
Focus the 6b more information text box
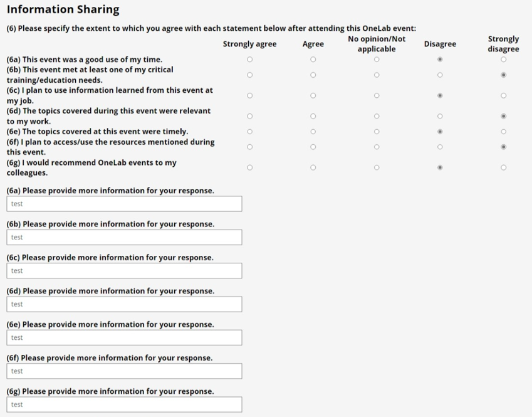(124, 237)
